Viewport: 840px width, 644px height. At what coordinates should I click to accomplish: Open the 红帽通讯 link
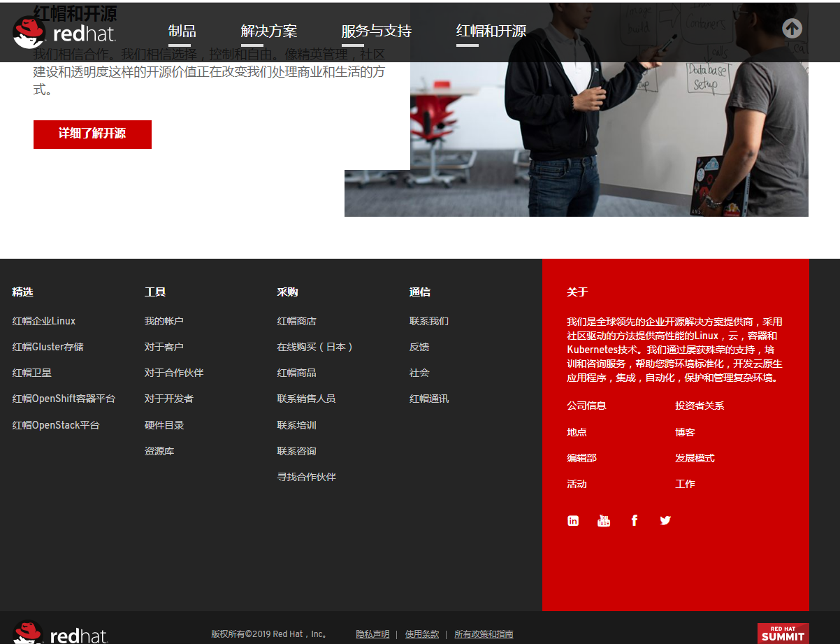tap(429, 399)
